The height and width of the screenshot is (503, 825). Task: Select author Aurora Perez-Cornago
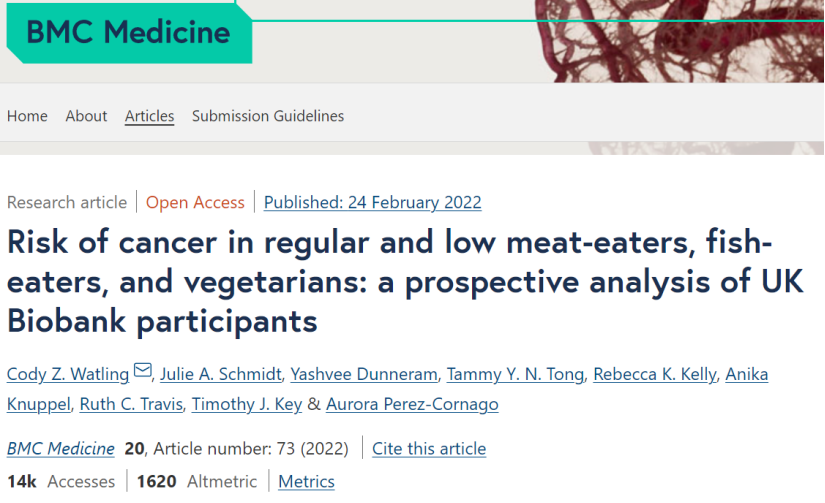tap(412, 404)
